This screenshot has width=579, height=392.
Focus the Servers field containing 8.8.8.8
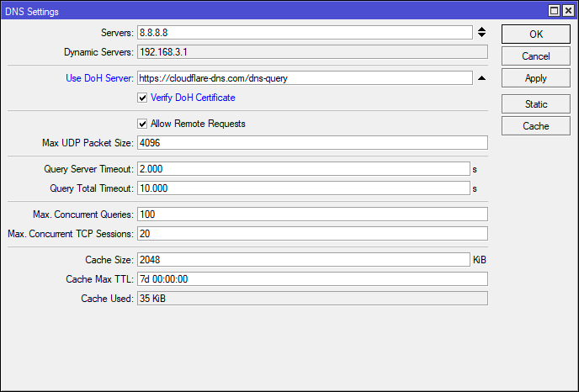(303, 33)
